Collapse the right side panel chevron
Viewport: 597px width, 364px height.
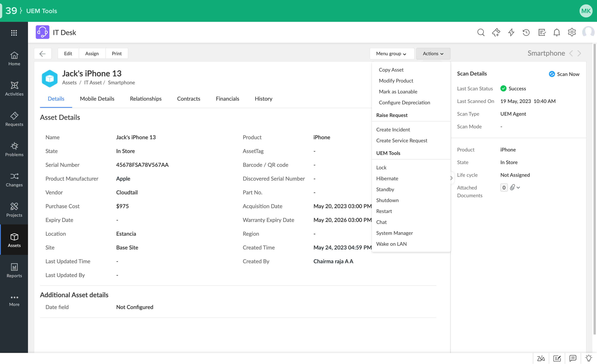point(451,178)
